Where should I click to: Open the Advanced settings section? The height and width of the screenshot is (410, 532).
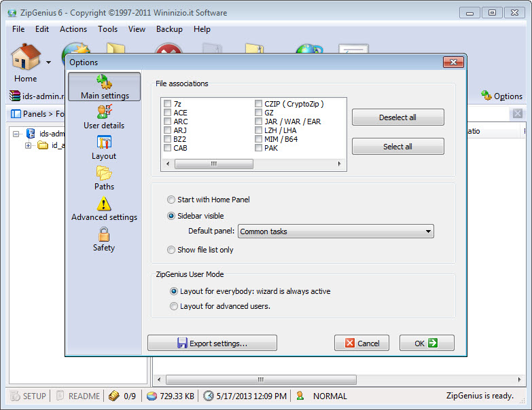104,208
